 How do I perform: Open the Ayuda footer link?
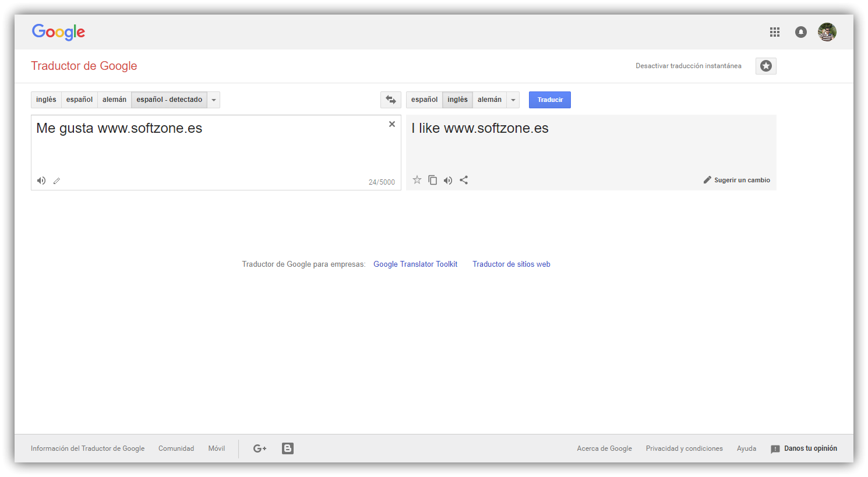coord(746,448)
